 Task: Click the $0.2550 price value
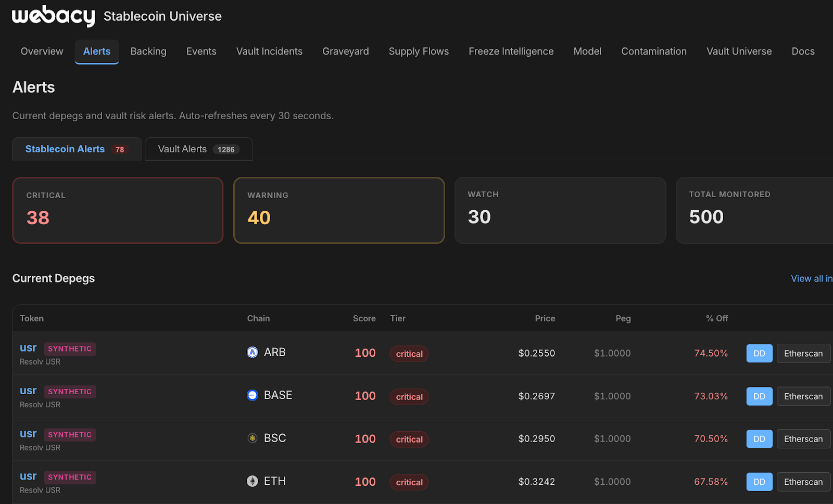[537, 353]
